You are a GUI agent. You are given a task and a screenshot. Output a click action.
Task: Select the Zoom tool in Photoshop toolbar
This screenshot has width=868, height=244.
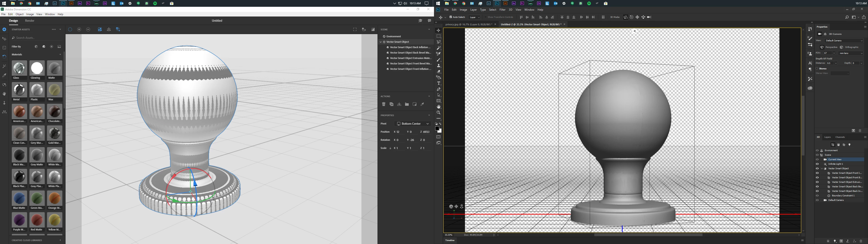(x=438, y=113)
